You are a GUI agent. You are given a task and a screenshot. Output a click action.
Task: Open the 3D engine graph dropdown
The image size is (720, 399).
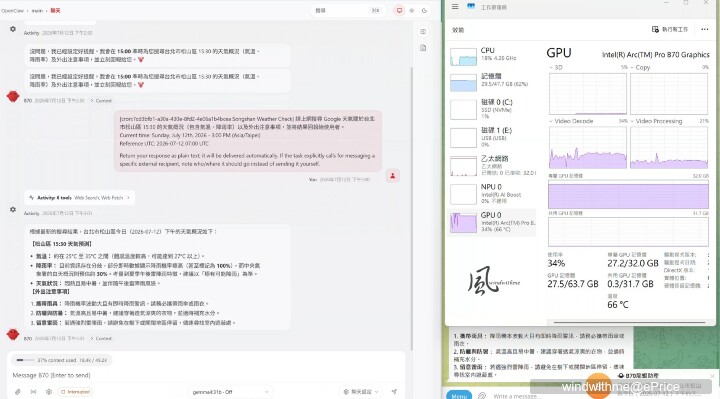pyautogui.click(x=556, y=67)
